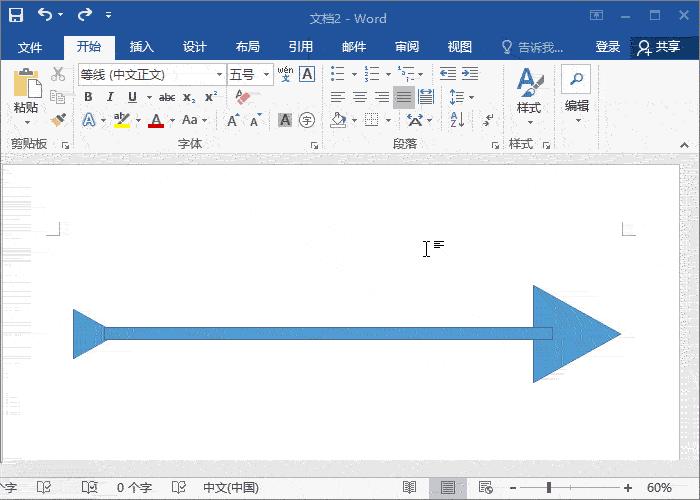Click the 登录 sign-in link
Viewport: 700px width, 500px height.
tap(608, 46)
